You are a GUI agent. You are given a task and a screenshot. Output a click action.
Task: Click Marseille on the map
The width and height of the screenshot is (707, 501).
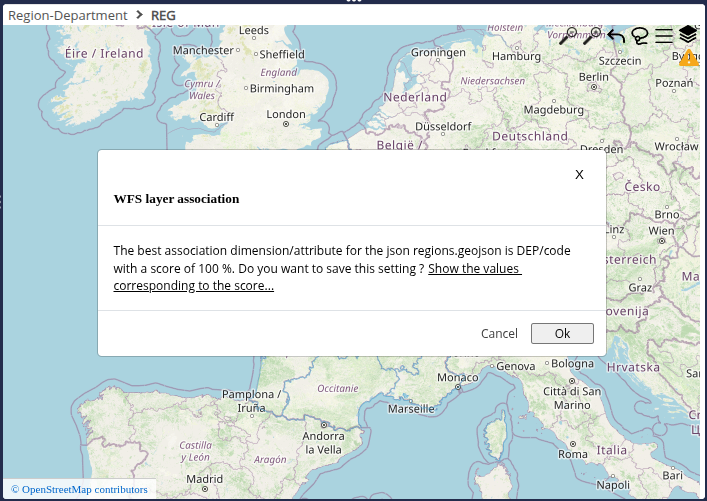tap(411, 409)
